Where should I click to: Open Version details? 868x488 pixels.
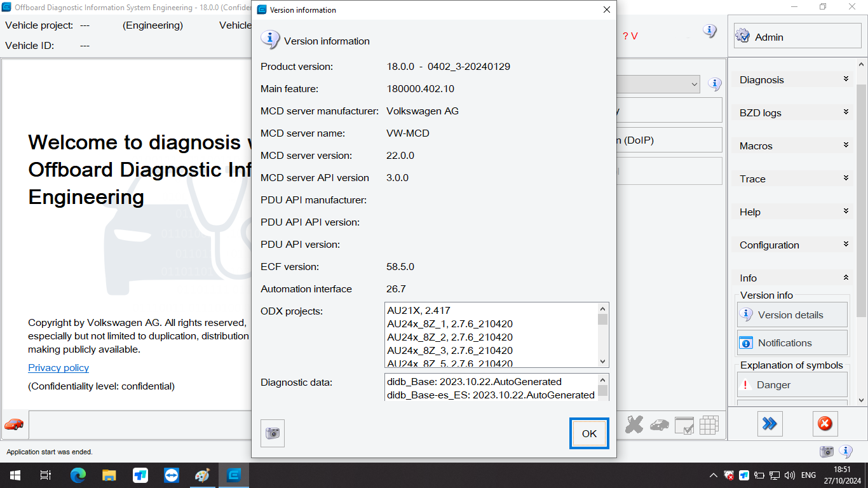tap(792, 315)
